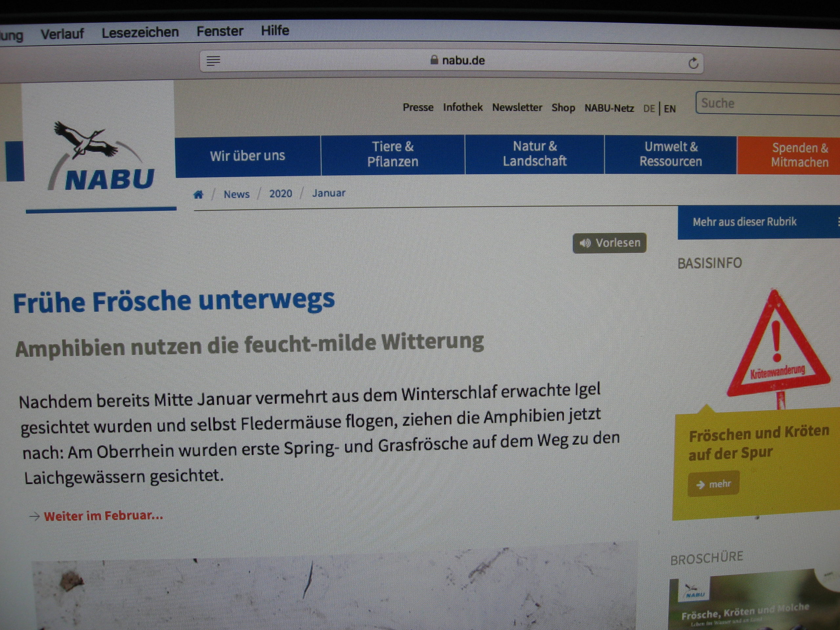Go to News in the breadcrumb
This screenshot has width=840, height=630.
(x=236, y=195)
